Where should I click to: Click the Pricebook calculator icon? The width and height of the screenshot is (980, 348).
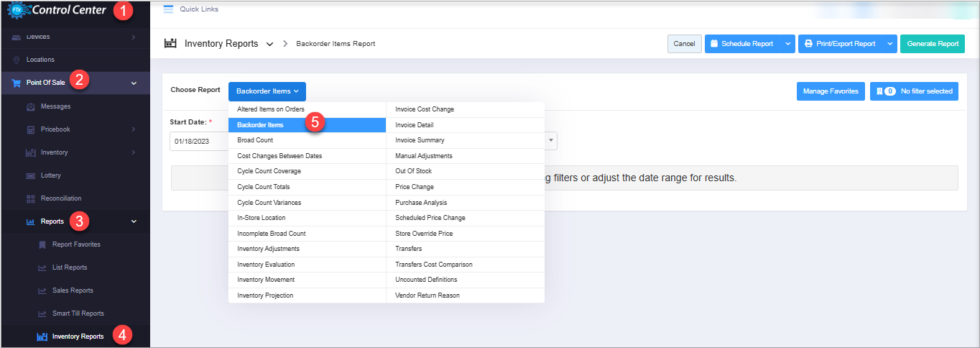coord(30,129)
